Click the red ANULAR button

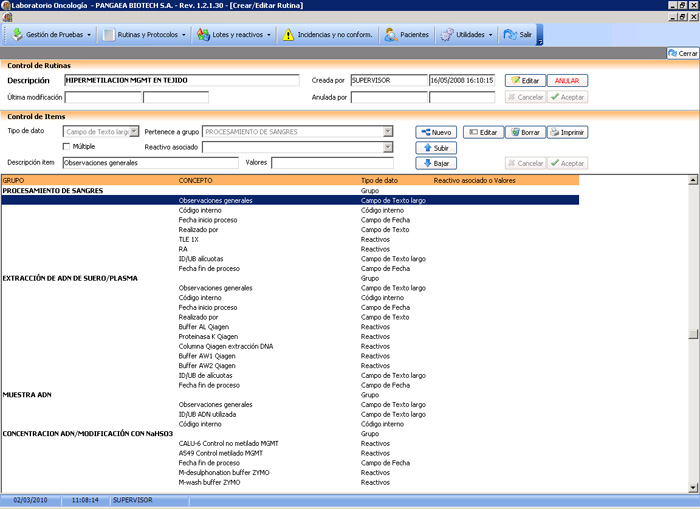tap(567, 80)
